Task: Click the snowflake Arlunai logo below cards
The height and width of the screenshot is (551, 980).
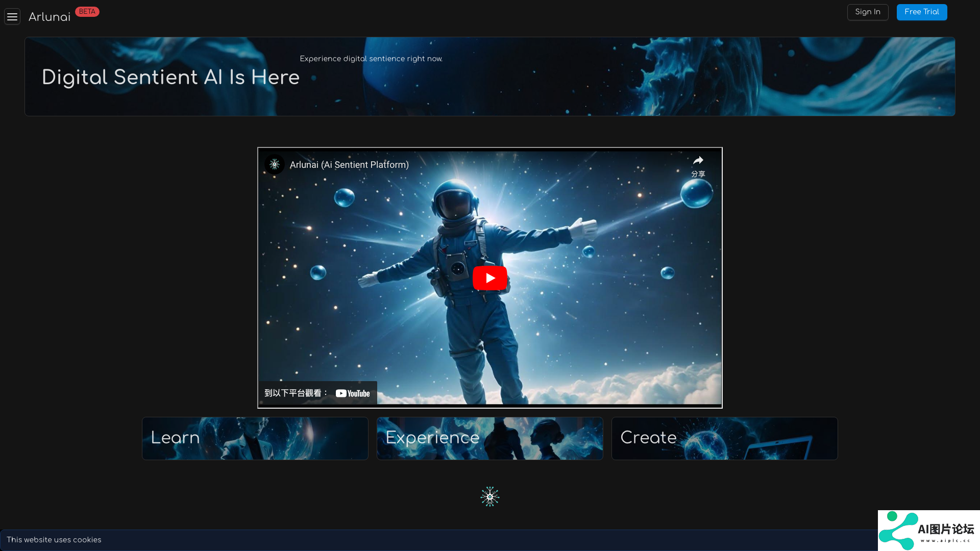Action: 489,496
